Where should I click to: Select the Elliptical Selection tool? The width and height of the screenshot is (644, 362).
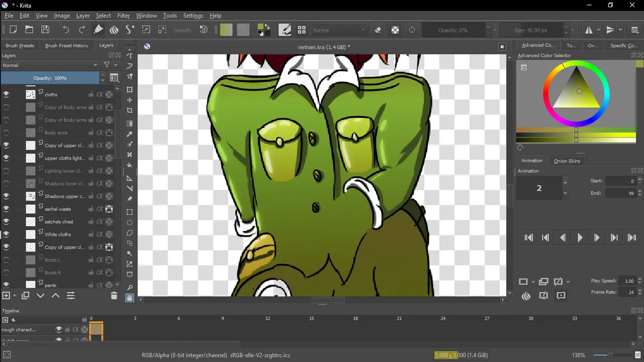(x=130, y=222)
